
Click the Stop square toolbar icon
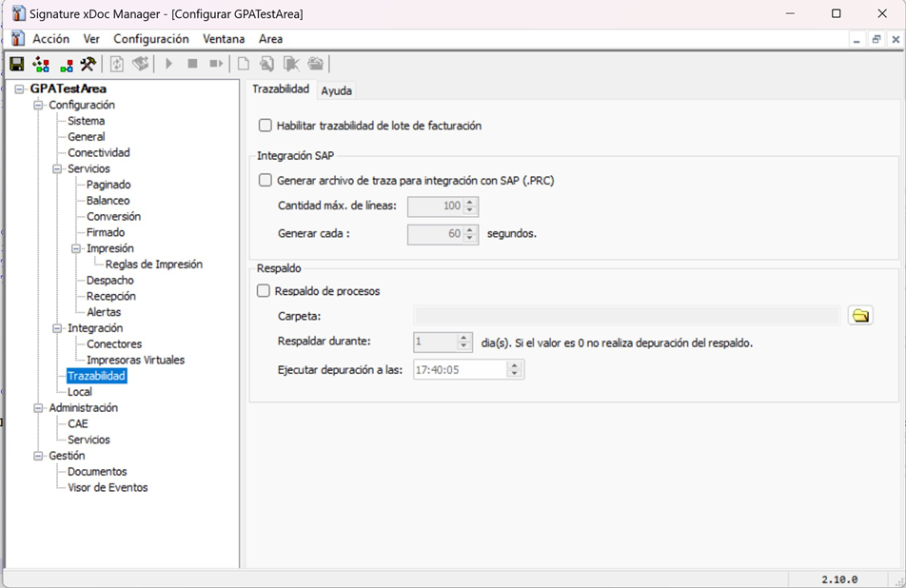point(193,64)
